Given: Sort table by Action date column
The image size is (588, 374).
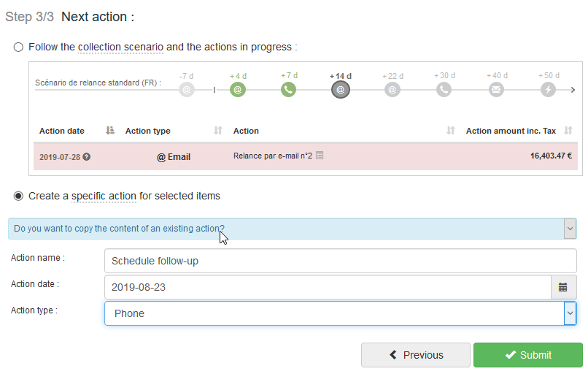Looking at the screenshot, I should click(110, 131).
